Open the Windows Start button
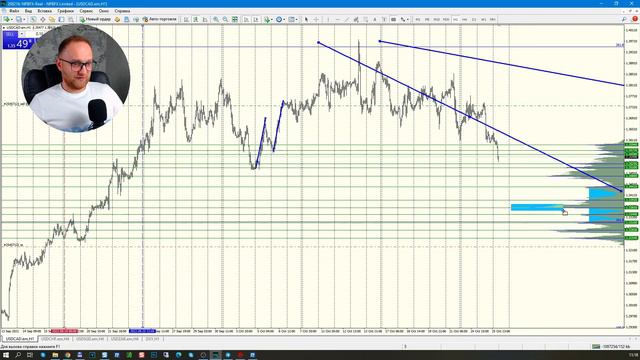 [x=6, y=355]
